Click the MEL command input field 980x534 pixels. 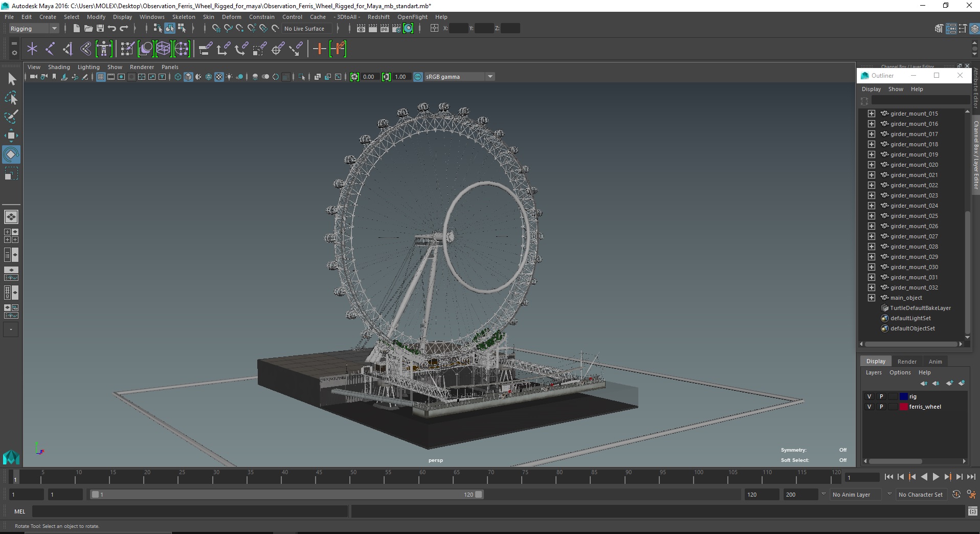tap(190, 511)
